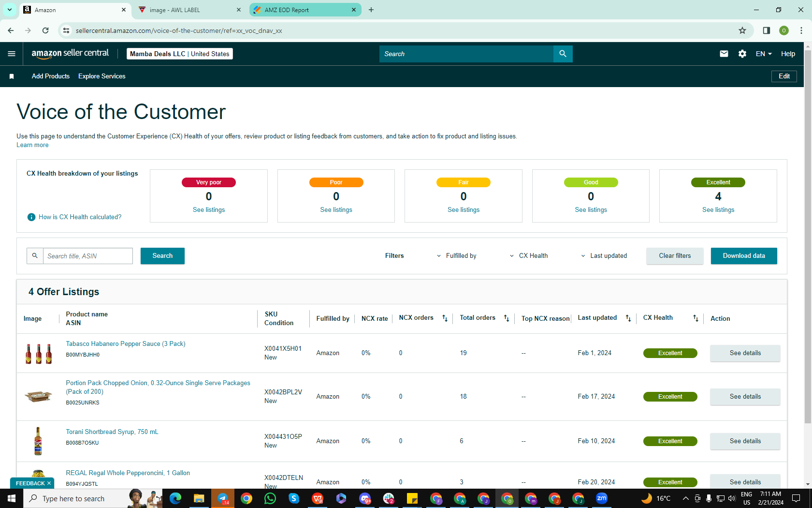Sort the table by Total orders
This screenshot has height=508, width=812.
tap(507, 318)
